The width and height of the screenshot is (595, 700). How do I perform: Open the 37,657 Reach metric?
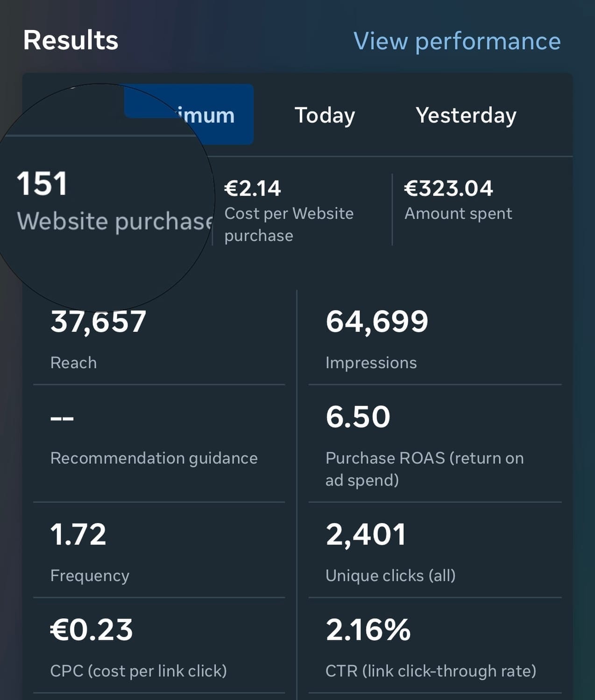pyautogui.click(x=98, y=322)
